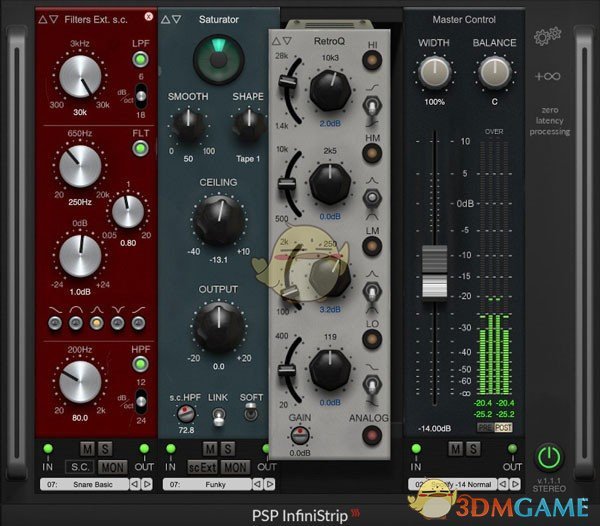Open the Funky preset menu
The width and height of the screenshot is (600, 526).
207,484
